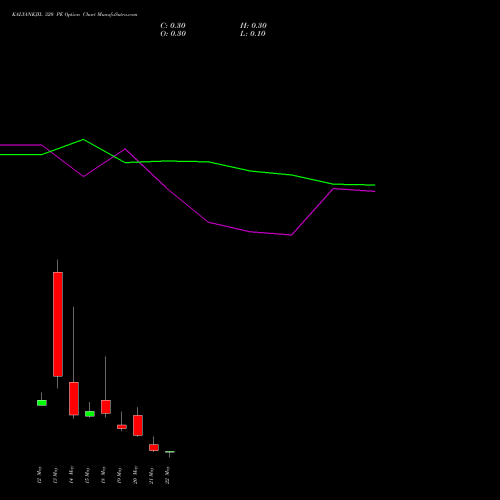
Task: Click the chart title text at top left
Action: (74, 15)
